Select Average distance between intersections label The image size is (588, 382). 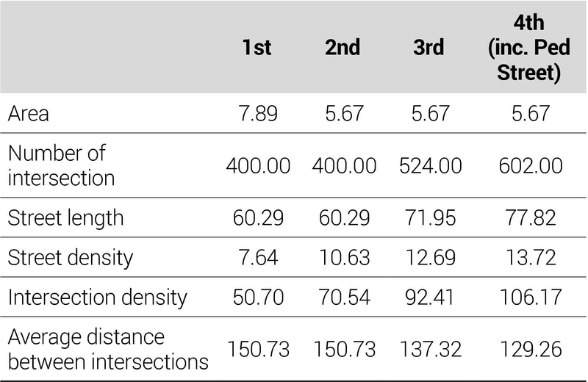pyautogui.click(x=107, y=349)
